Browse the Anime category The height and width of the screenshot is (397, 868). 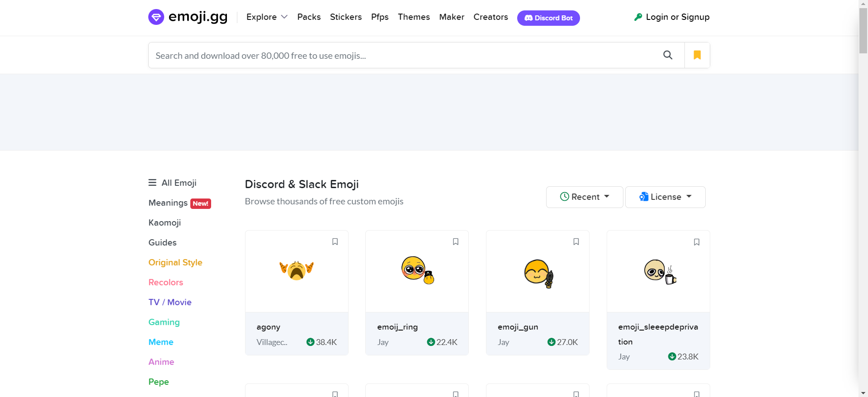pyautogui.click(x=161, y=362)
